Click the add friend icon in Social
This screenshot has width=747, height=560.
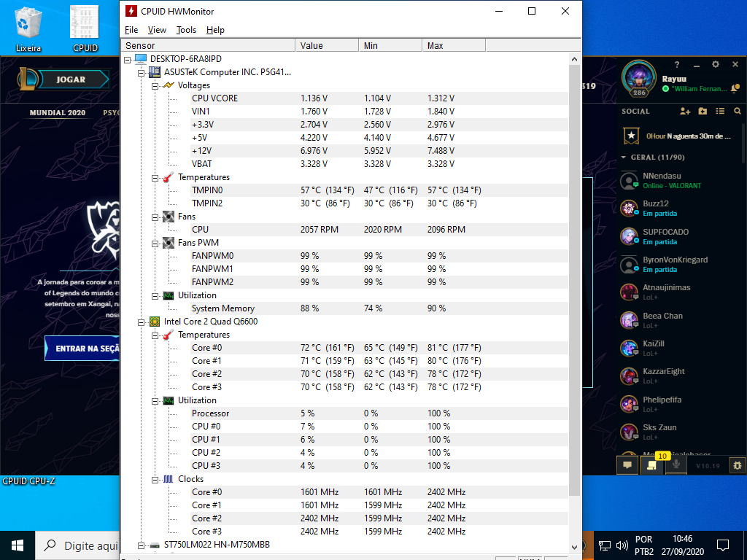(x=685, y=111)
